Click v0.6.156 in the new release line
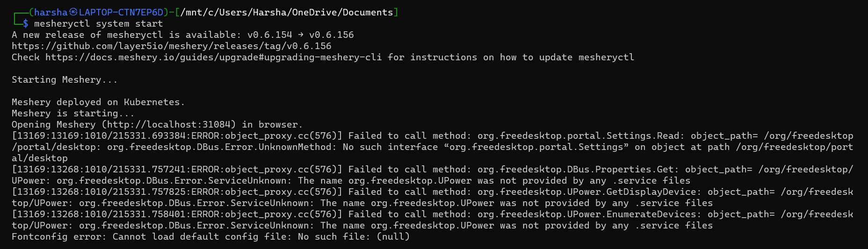 coord(332,35)
